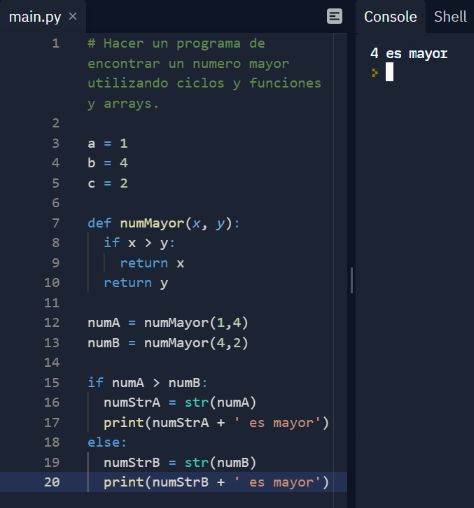Switch to the Shell tab
This screenshot has width=474, height=508.
click(450, 17)
